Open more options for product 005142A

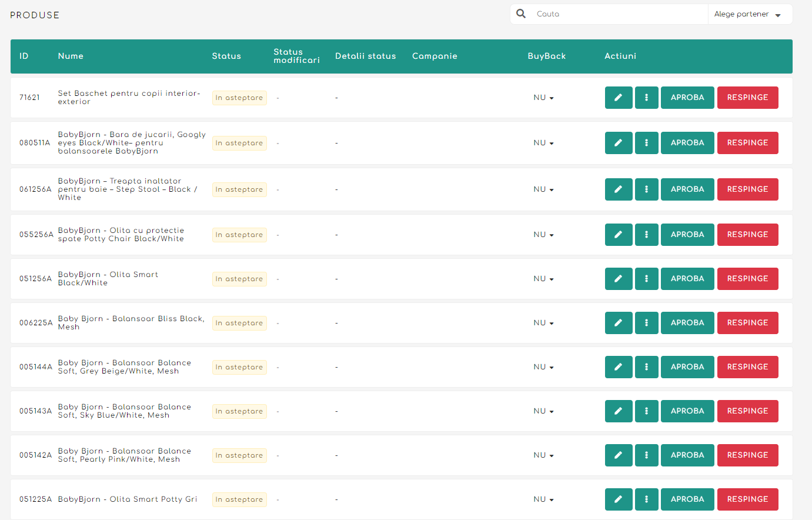pyautogui.click(x=646, y=455)
